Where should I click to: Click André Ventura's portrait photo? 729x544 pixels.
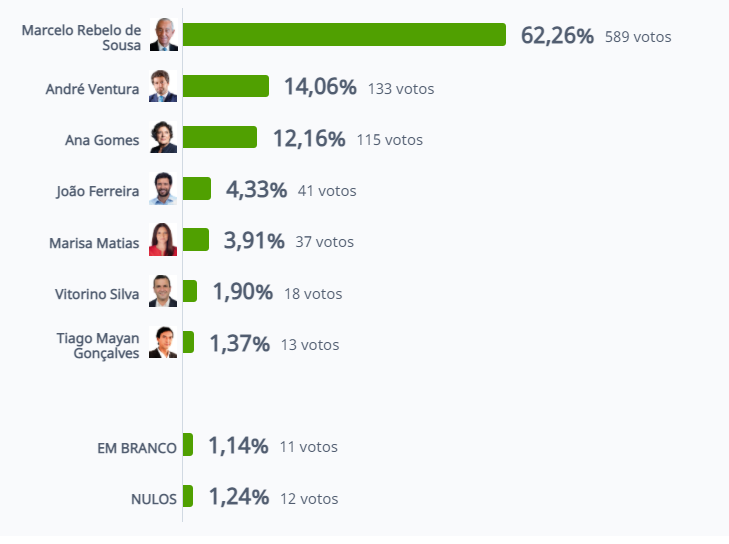163,86
